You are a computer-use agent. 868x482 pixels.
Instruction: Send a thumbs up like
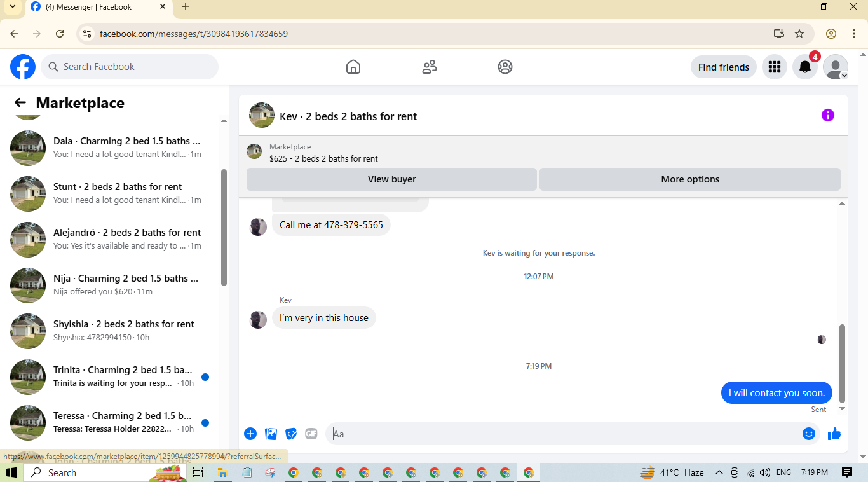click(x=834, y=434)
